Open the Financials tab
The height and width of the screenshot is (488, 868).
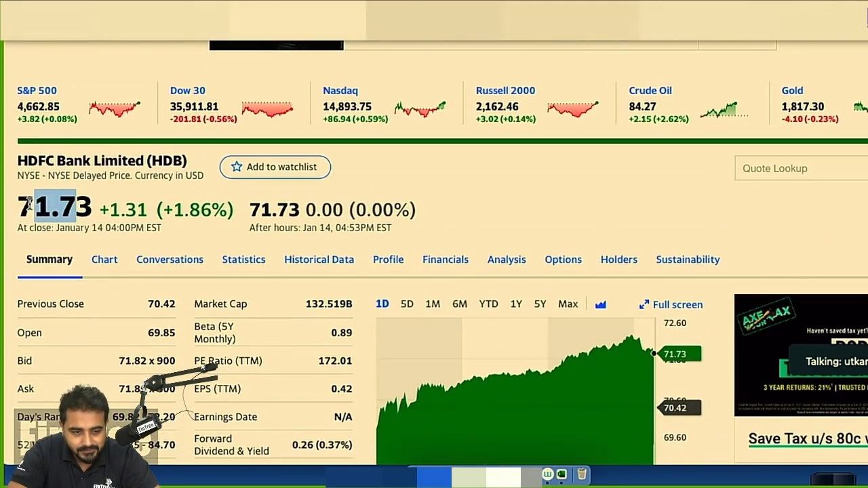(x=446, y=260)
